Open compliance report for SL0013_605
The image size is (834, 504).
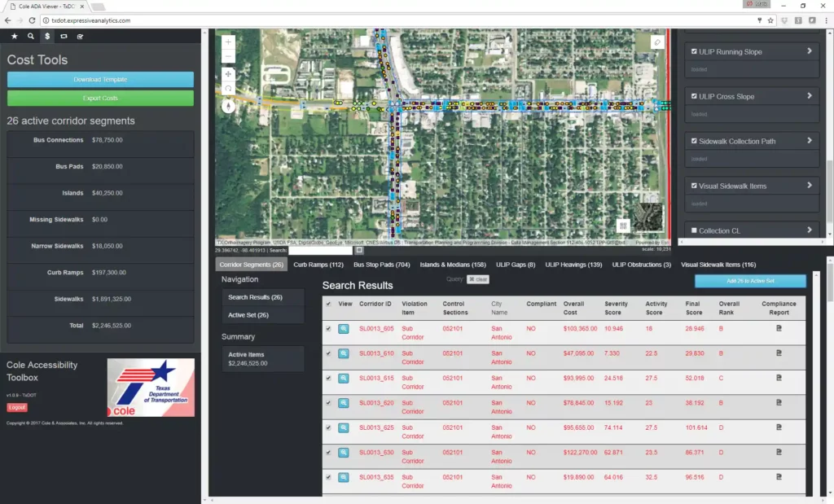[779, 329]
